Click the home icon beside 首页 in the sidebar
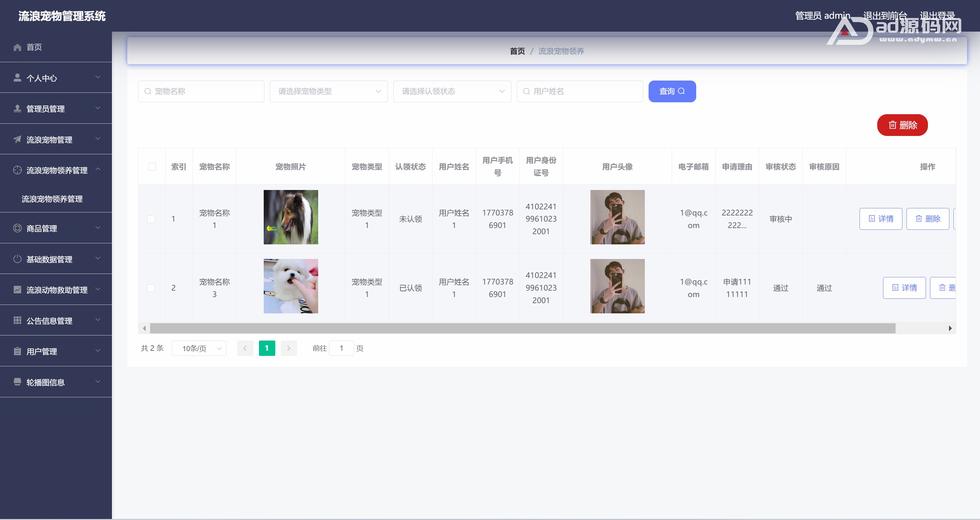 point(17,47)
